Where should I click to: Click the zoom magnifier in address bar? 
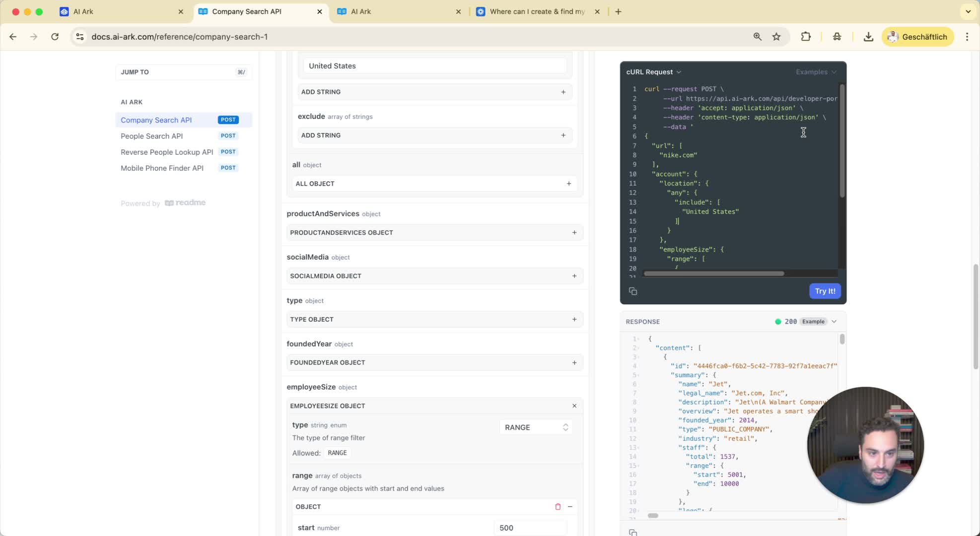tap(757, 37)
